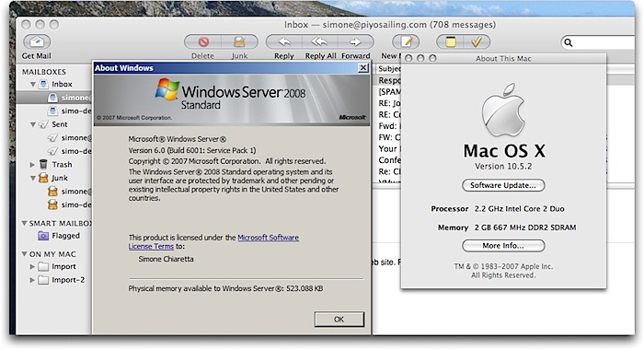Close the About Windows dialog with X
Viewport: 644px width, 350px height.
[363, 68]
